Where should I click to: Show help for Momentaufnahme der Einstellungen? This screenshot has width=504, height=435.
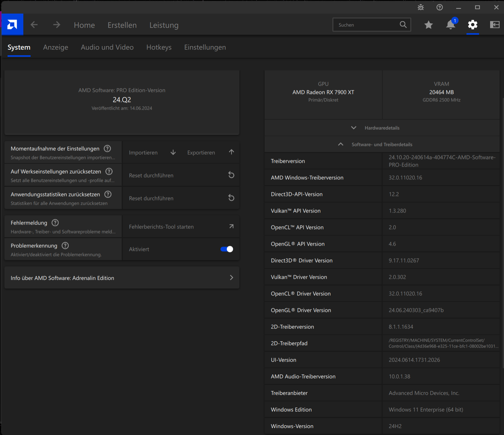[108, 148]
